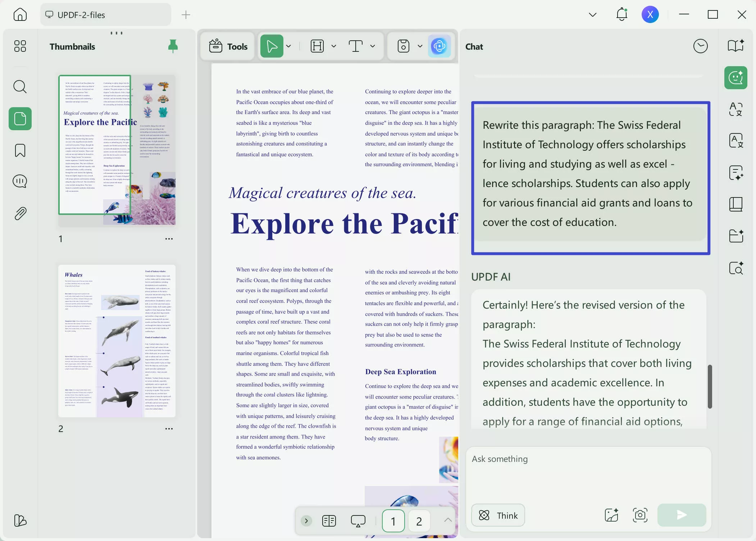This screenshot has width=756, height=541.
Task: Toggle two-page reading view in bottom bar
Action: pos(329,520)
